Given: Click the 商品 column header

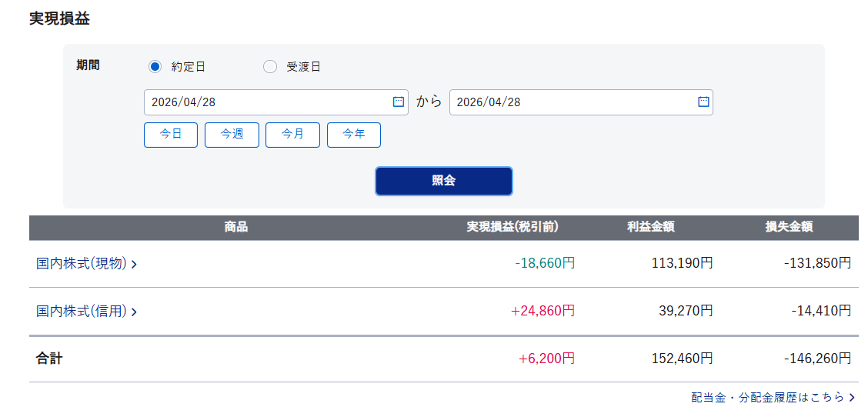Looking at the screenshot, I should tap(236, 227).
